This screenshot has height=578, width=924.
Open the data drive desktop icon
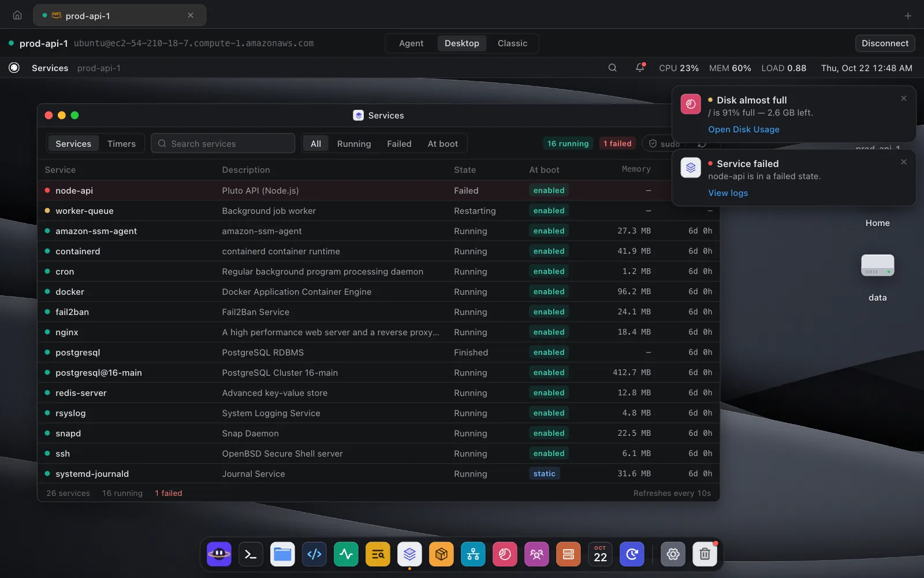[877, 265]
